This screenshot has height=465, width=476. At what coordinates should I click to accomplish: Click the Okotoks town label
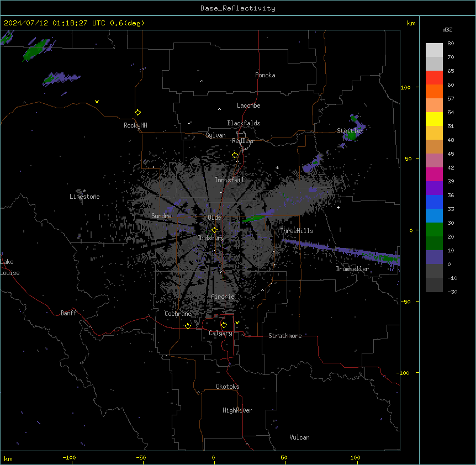tap(228, 387)
